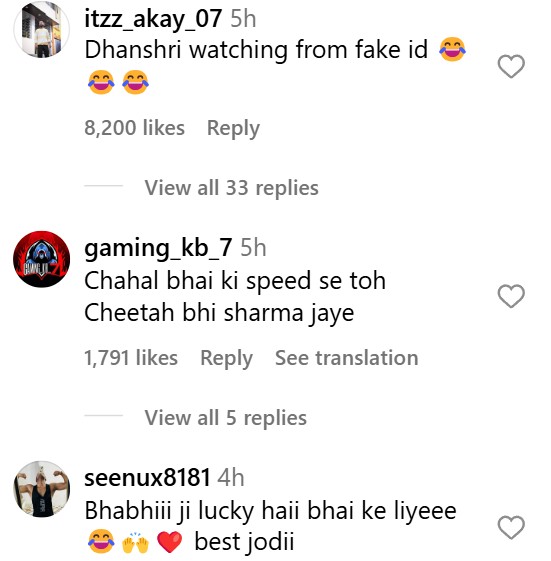
Task: Select the 'Dhanshri watching from fake id' text
Action: pos(256,49)
